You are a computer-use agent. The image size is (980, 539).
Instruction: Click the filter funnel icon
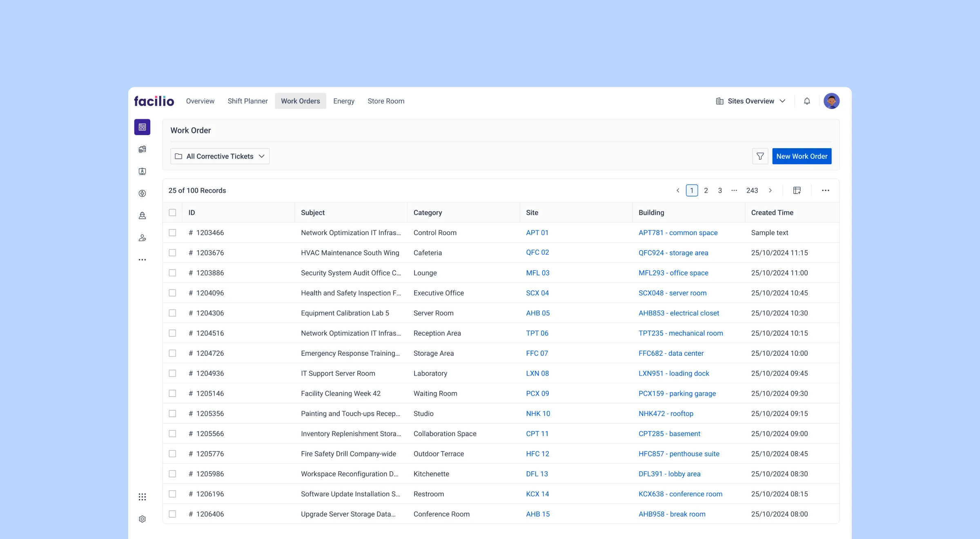[x=760, y=156]
